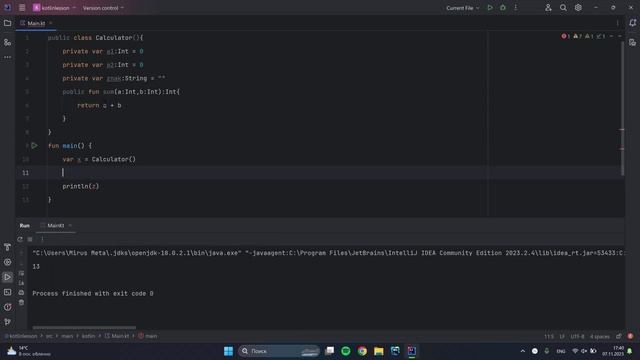Open Chrome from the taskbar
This screenshot has width=640, height=360.
tap(362, 351)
